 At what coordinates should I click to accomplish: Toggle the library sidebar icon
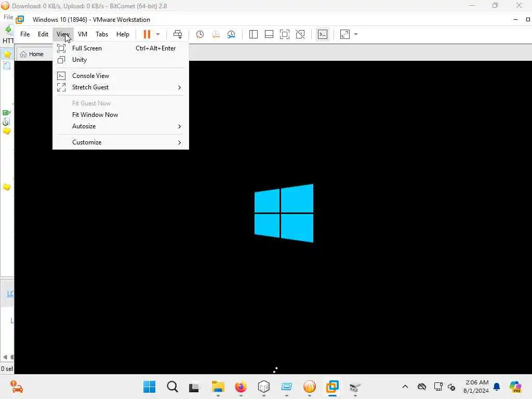point(253,34)
